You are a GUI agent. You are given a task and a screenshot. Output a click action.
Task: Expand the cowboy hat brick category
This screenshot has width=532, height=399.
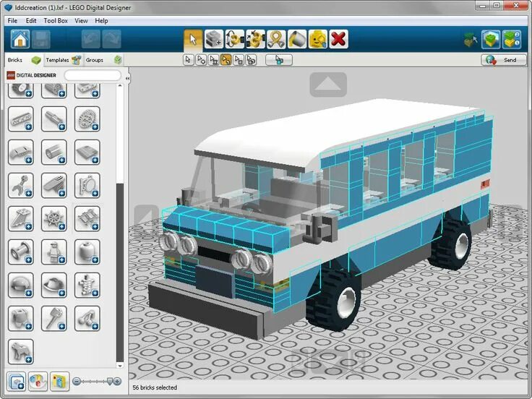54,286
